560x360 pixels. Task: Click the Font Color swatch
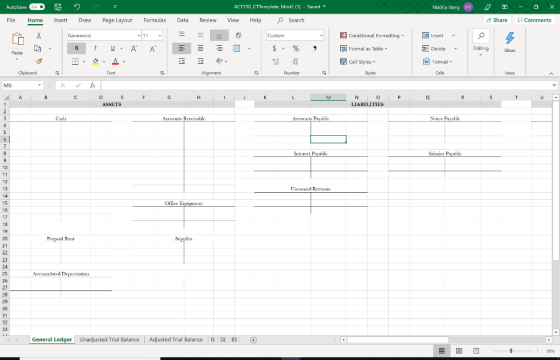pyautogui.click(x=115, y=61)
